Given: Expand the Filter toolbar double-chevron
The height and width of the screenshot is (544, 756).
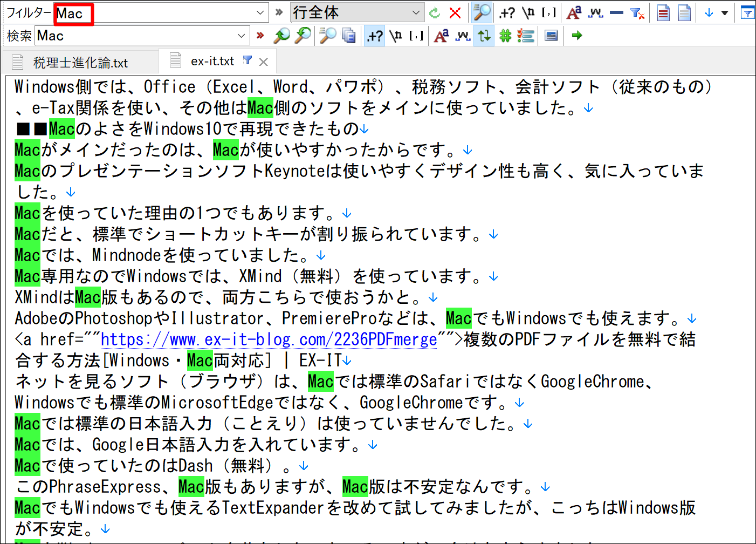Looking at the screenshot, I should pyautogui.click(x=279, y=12).
